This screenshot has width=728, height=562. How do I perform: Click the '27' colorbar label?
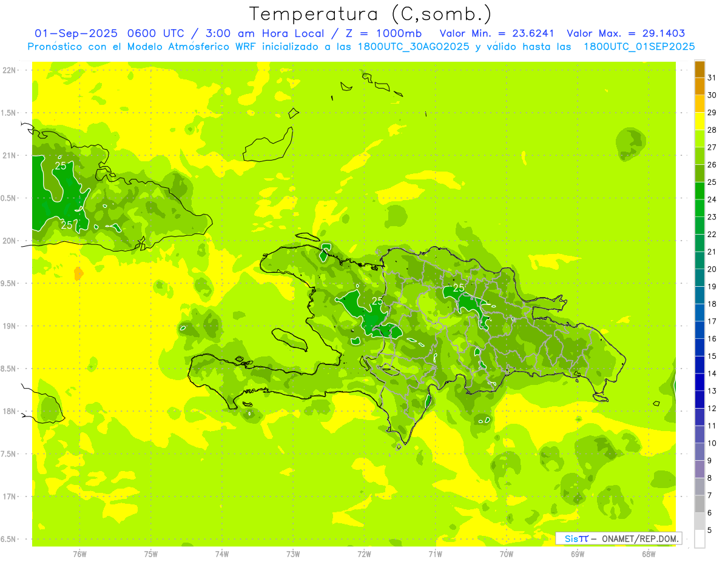coord(712,147)
